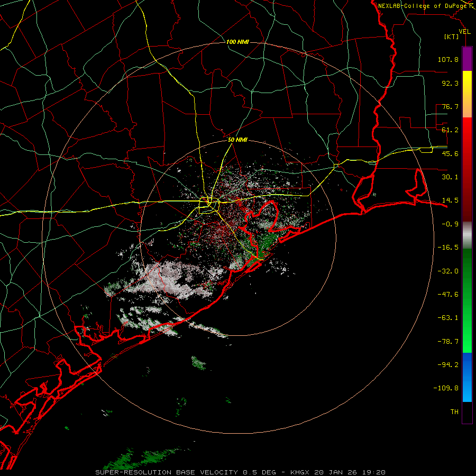Image resolution: width=476 pixels, height=476 pixels.
Task: Click the 107.8 legend value
Action: (448, 59)
